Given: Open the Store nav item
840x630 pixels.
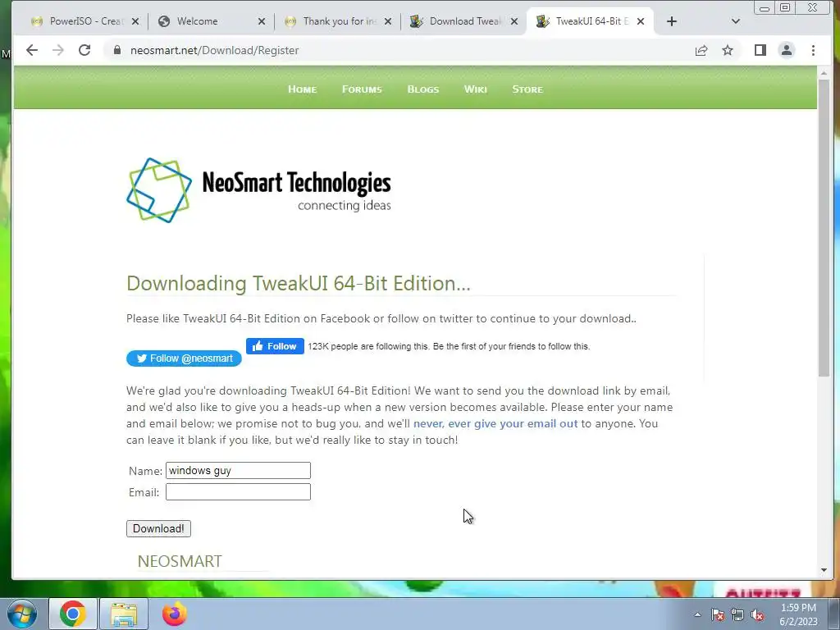Looking at the screenshot, I should [527, 89].
